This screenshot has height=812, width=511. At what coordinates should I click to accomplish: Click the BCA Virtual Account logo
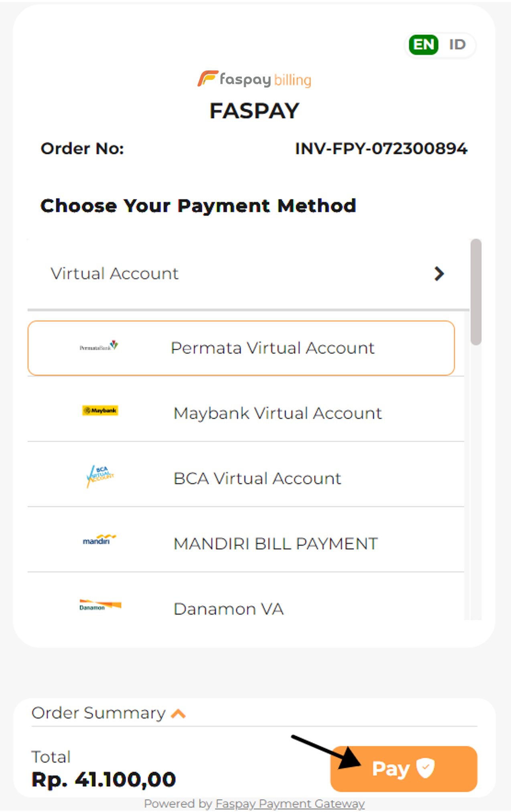coord(100,476)
